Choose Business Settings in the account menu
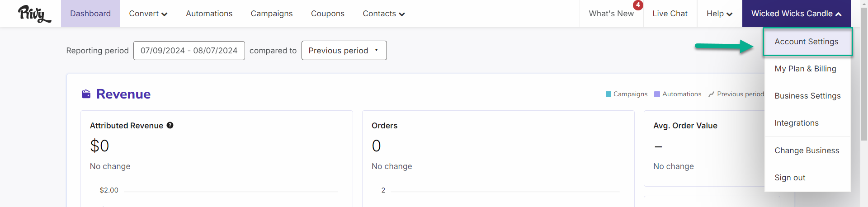Screen dimensions: 868x207 tap(807, 96)
